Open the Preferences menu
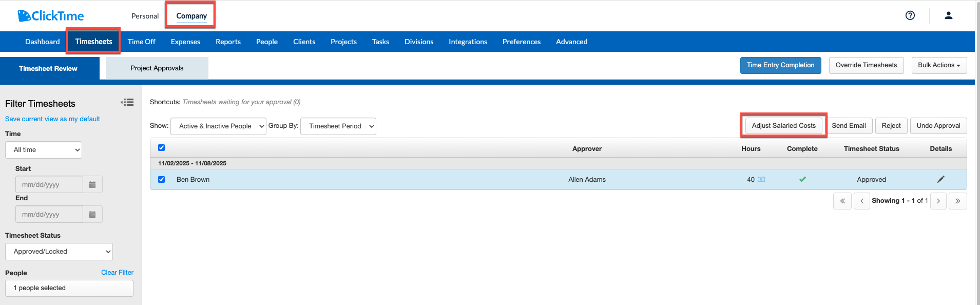The height and width of the screenshot is (305, 980). click(522, 42)
